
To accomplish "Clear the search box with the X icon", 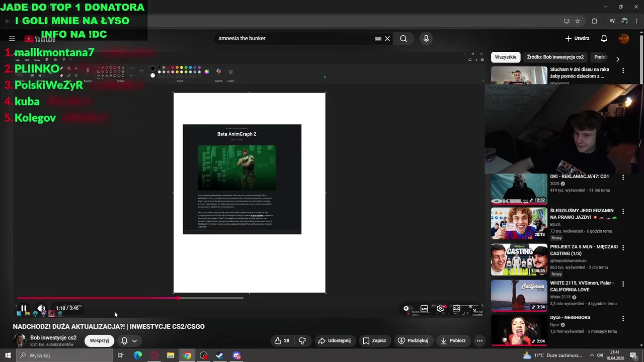I will (x=387, y=39).
